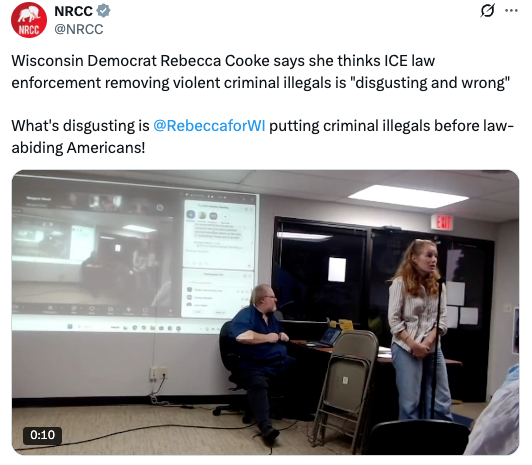Screen dimensions: 532x465
Task: Click the laptop on the table in the video
Action: point(327,337)
